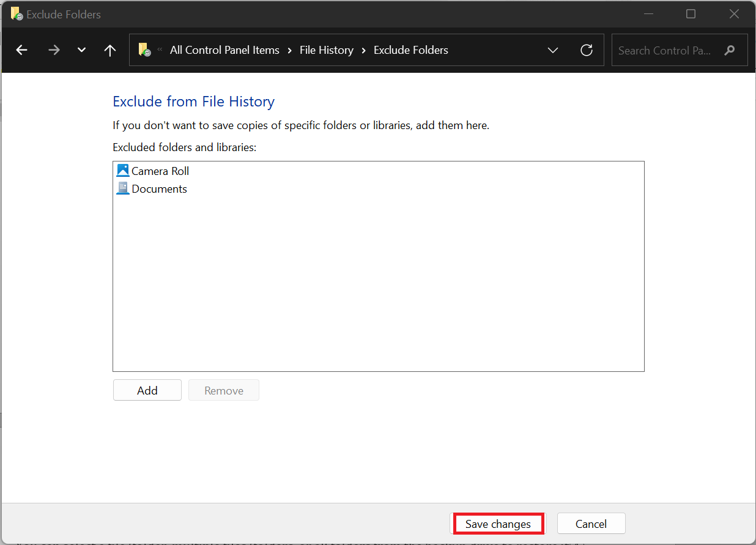Image resolution: width=756 pixels, height=545 pixels.
Task: Expand chevron after All Control Panel Items
Action: [x=289, y=50]
